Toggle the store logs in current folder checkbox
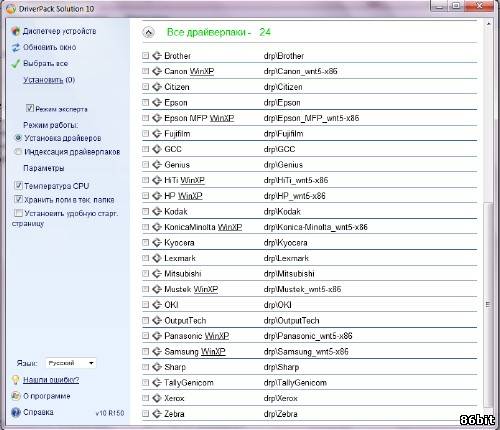 click(x=18, y=199)
